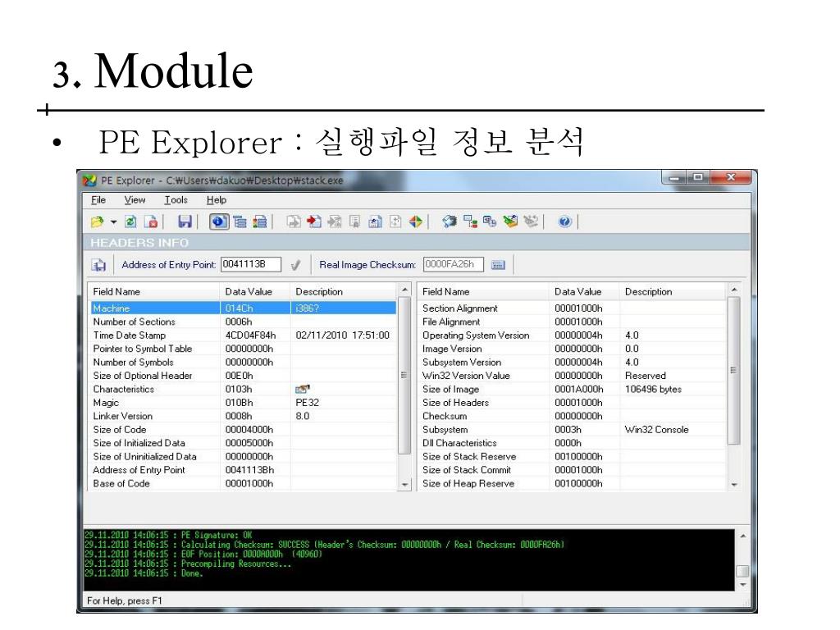Click left table scrollbar up arrow
Image resolution: width=840 pixels, height=630 pixels.
pyautogui.click(x=405, y=290)
